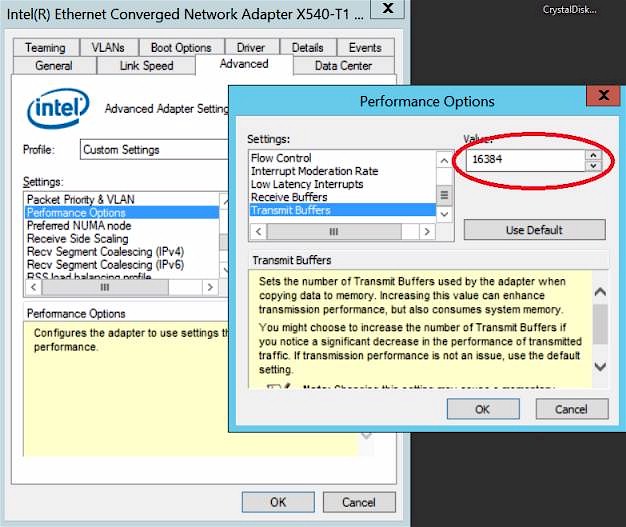
Task: Switch to the Events tab
Action: pyautogui.click(x=365, y=48)
